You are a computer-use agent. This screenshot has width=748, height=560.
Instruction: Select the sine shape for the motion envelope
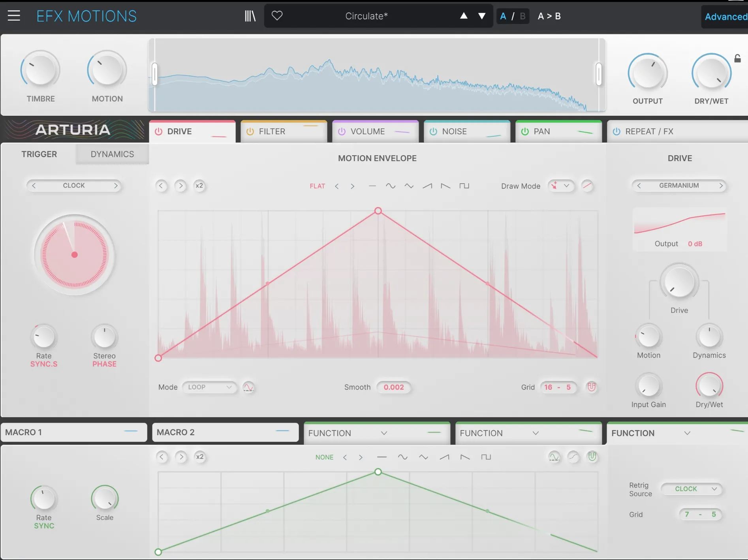click(x=391, y=186)
